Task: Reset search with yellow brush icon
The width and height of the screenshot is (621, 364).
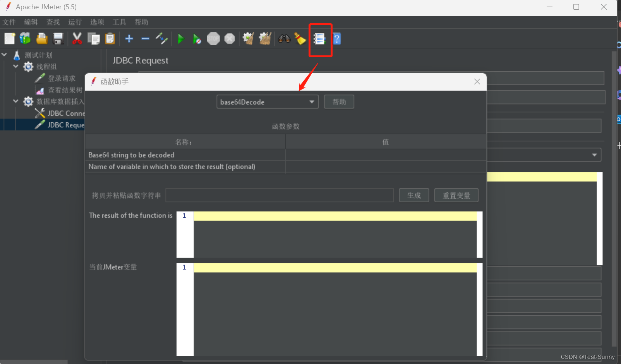Action: tap(300, 39)
